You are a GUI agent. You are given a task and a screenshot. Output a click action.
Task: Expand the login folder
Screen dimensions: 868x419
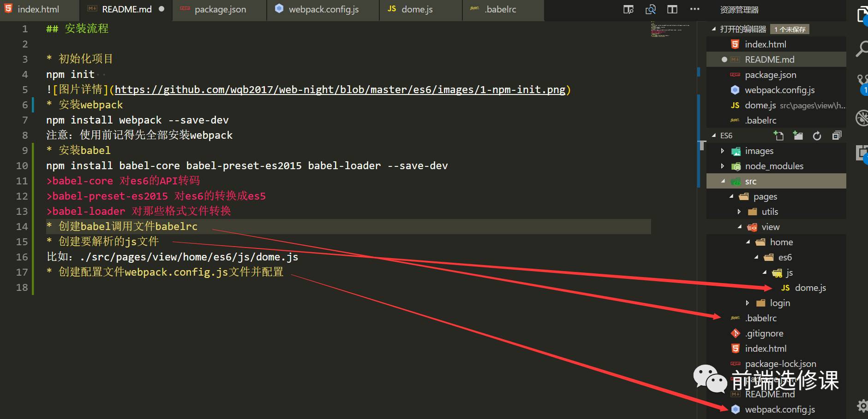[748, 303]
